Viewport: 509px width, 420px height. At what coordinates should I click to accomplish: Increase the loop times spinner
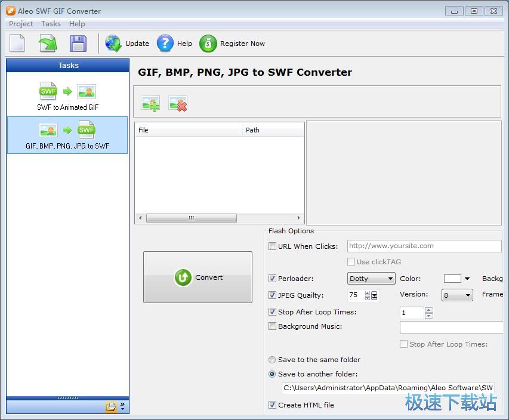point(429,310)
